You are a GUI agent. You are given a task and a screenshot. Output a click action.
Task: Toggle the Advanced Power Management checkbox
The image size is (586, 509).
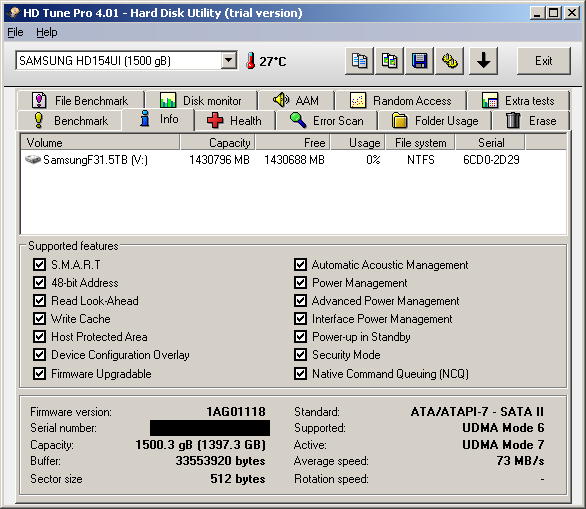click(300, 300)
